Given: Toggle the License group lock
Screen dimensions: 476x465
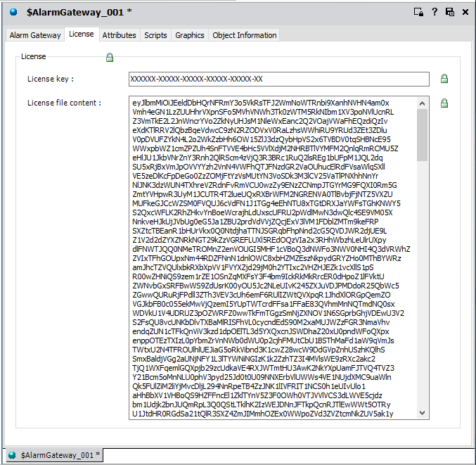Looking at the screenshot, I should coord(109,57).
